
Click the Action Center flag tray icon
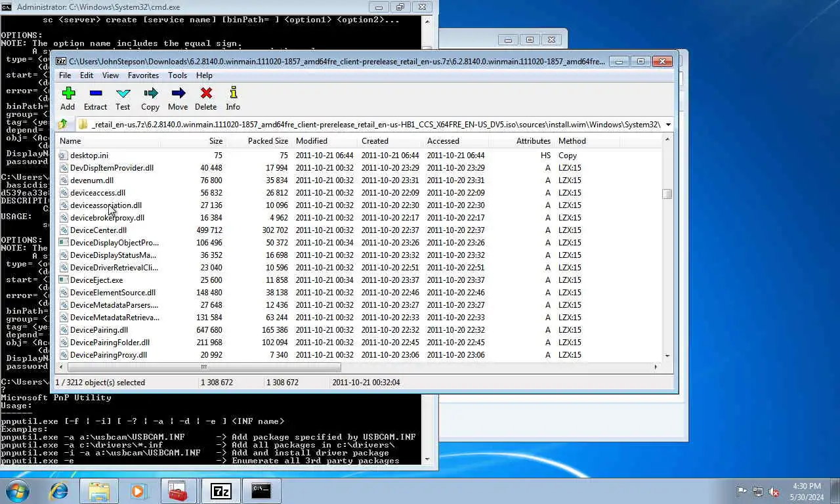(742, 491)
